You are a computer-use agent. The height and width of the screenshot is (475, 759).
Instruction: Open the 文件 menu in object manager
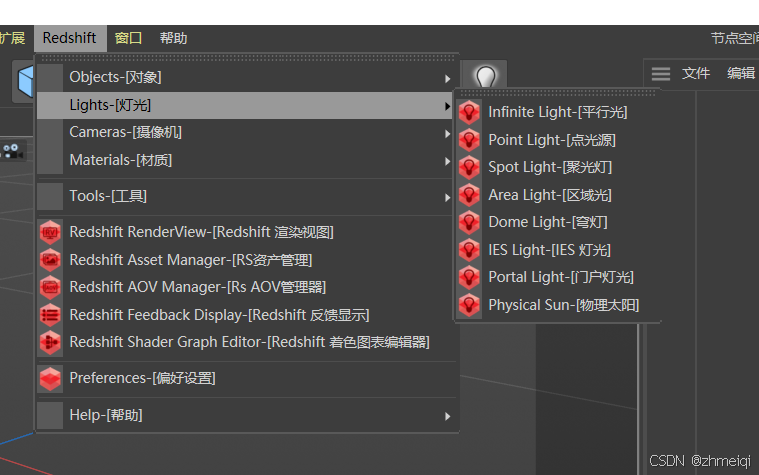[x=696, y=74]
